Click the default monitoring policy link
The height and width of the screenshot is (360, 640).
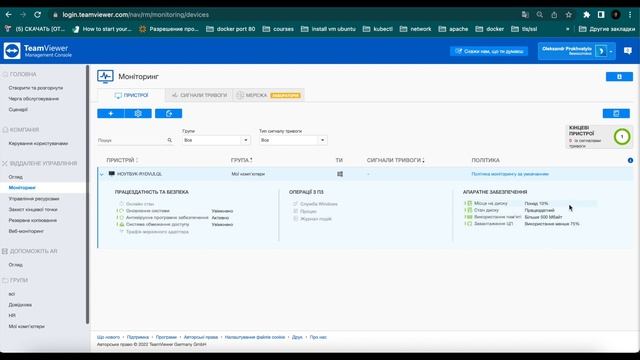[510, 174]
